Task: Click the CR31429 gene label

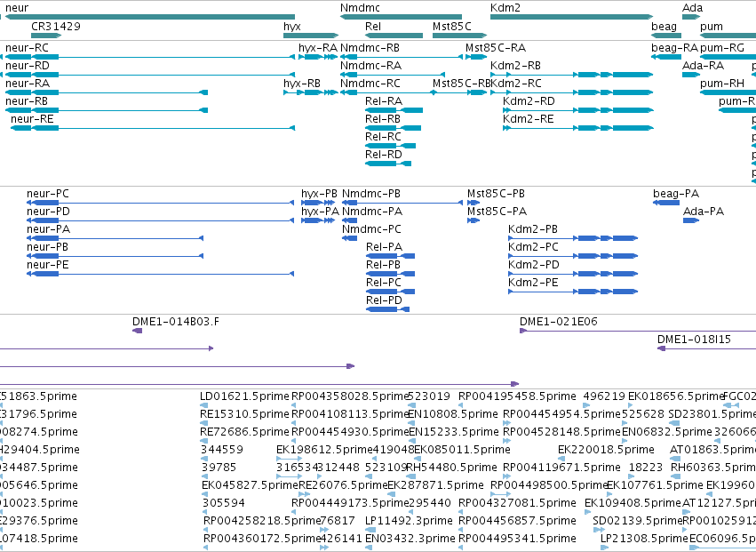Action: pos(55,26)
